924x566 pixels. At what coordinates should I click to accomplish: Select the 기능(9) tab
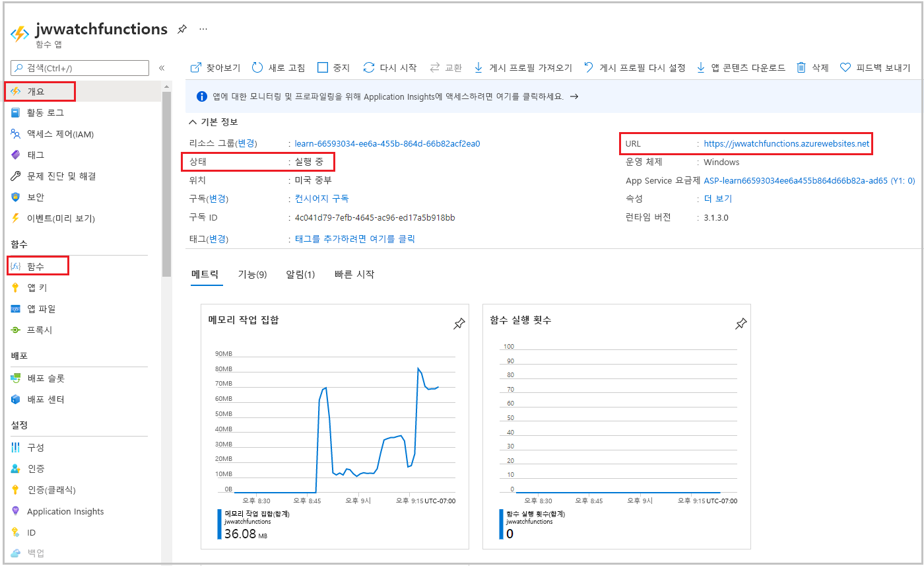(x=252, y=274)
